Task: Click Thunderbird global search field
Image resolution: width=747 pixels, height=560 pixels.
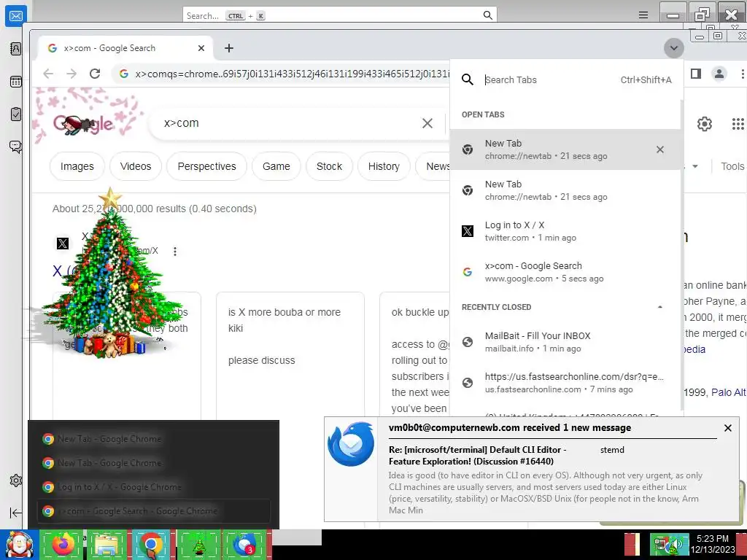Action: (340, 15)
